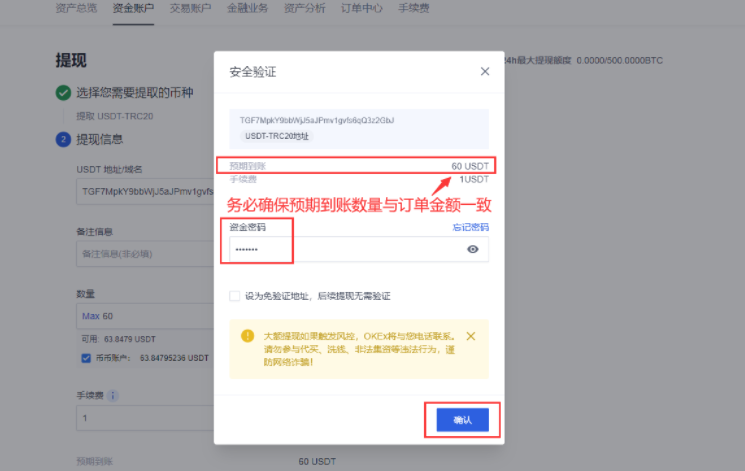
Task: Click 忘记密码 link
Action: click(x=470, y=228)
